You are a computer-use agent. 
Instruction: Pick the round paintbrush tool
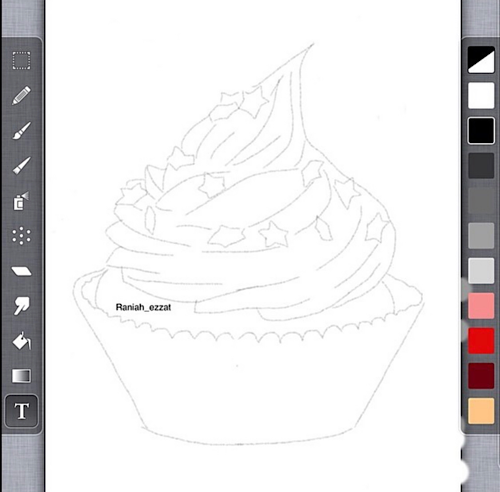click(x=22, y=131)
